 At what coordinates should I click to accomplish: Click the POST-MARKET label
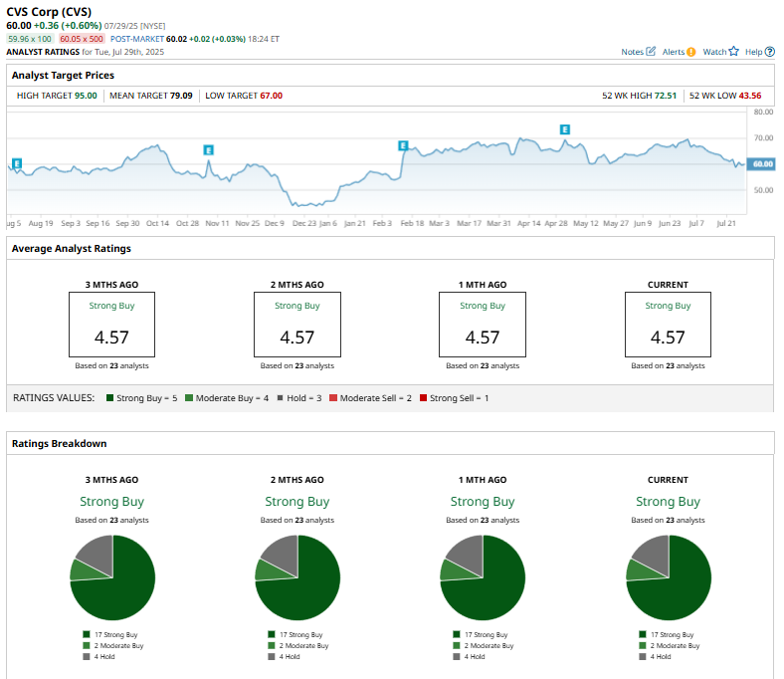[x=137, y=39]
